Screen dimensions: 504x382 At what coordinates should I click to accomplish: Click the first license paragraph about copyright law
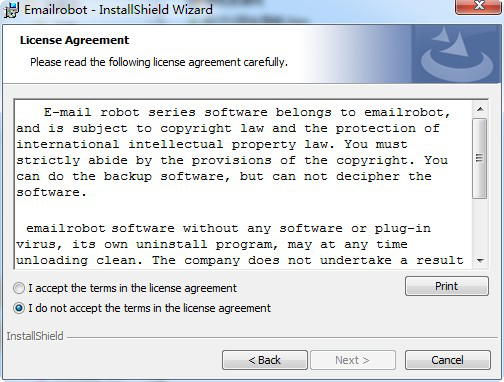tap(233, 152)
